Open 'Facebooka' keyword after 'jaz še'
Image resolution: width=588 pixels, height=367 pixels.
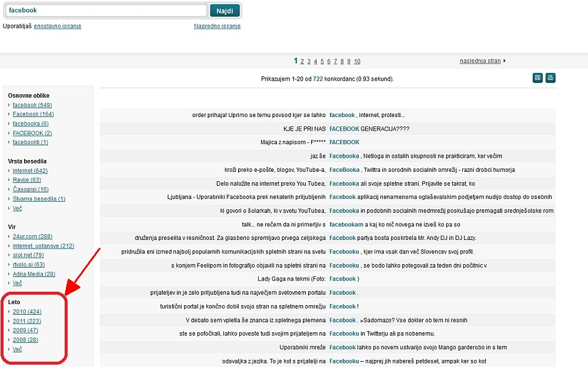pyautogui.click(x=344, y=156)
